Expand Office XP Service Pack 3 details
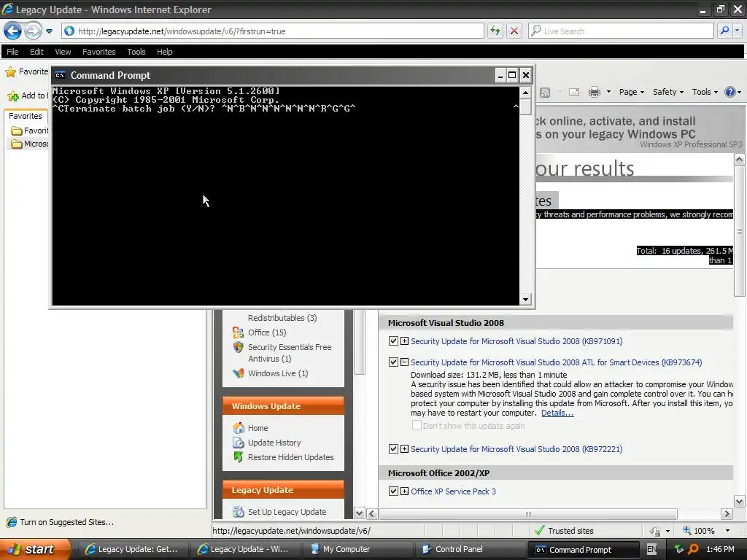 tap(404, 491)
